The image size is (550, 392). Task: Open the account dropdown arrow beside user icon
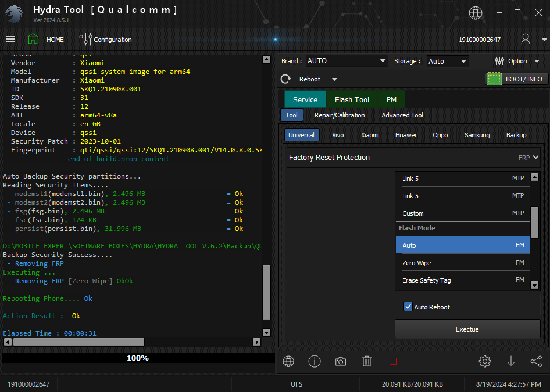click(544, 40)
